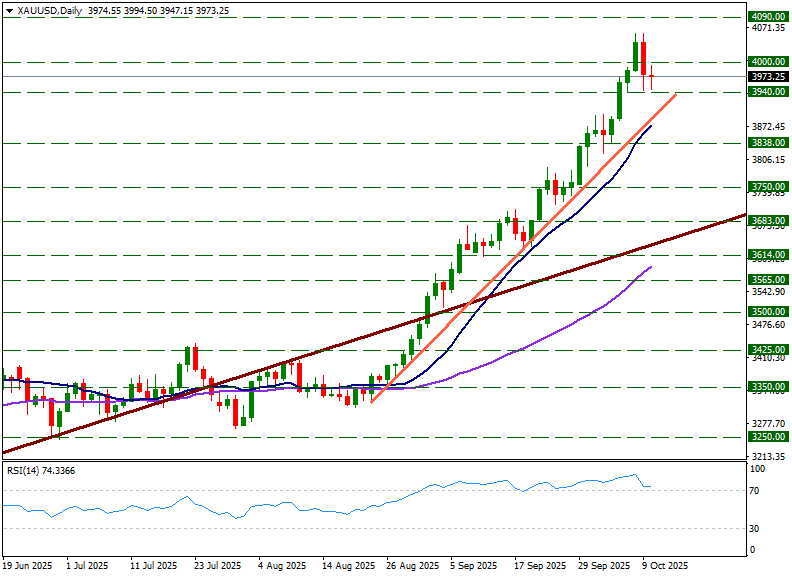792x577 pixels.
Task: Click the 4090.00 price level label
Action: point(766,17)
